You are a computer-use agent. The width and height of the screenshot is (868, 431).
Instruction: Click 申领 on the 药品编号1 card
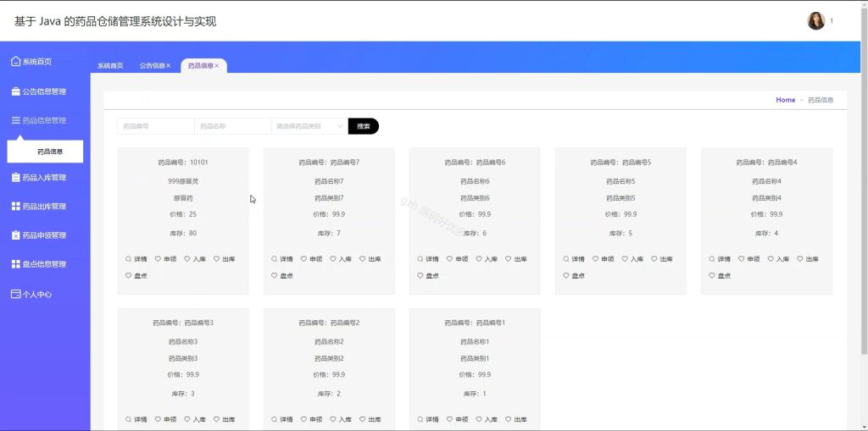pos(457,419)
